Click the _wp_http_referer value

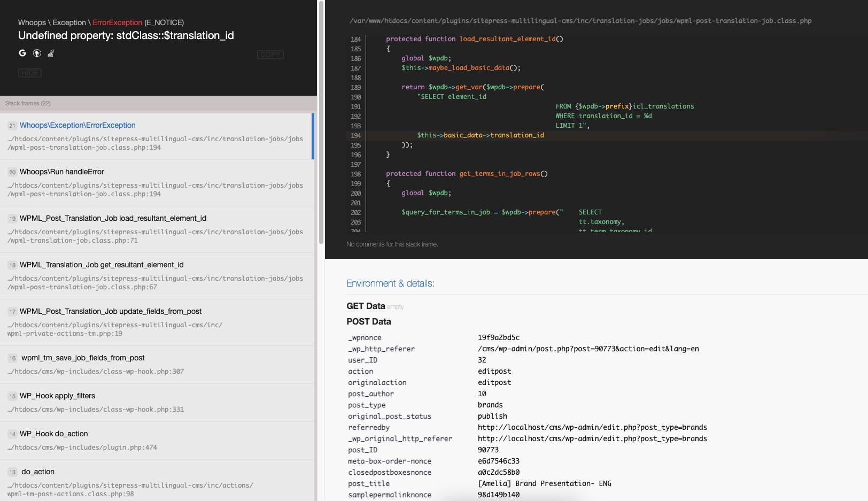click(588, 349)
